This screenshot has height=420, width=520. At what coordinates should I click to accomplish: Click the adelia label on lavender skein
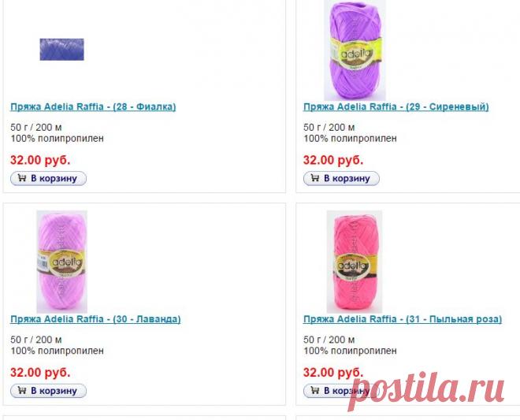pyautogui.click(x=62, y=262)
